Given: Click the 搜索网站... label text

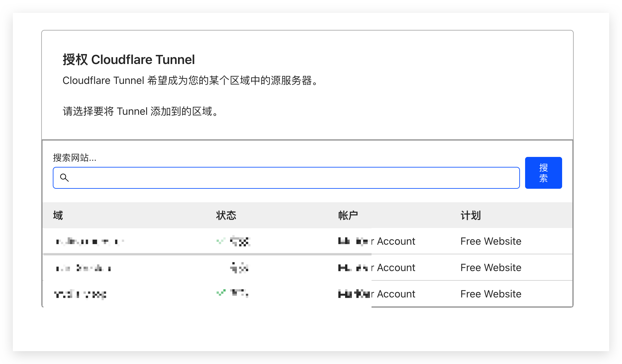Looking at the screenshot, I should click(x=75, y=158).
